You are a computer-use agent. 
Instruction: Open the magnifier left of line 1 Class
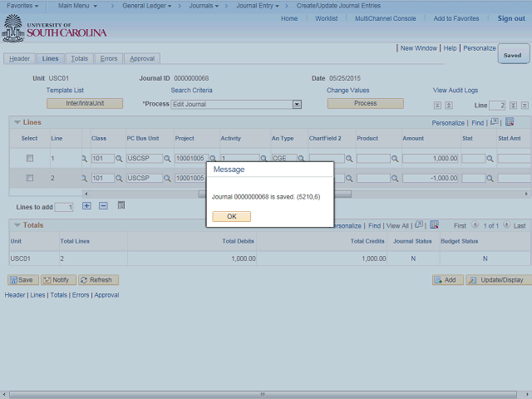(x=84, y=159)
